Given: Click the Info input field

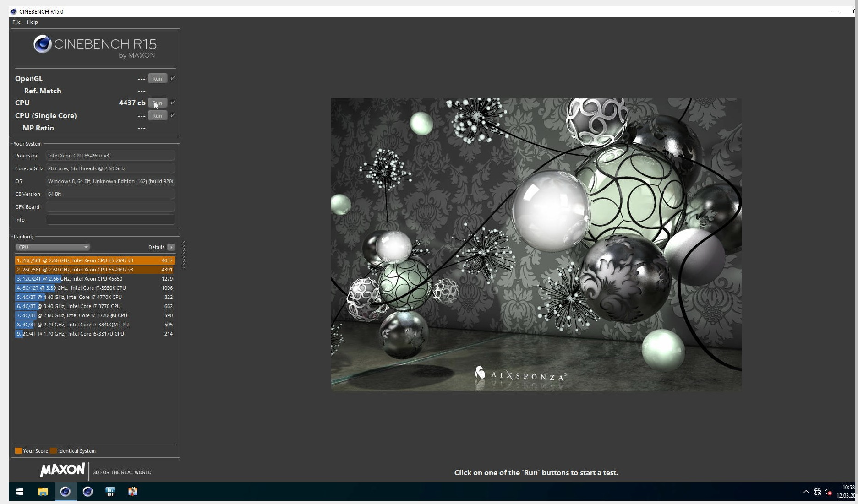Looking at the screenshot, I should pos(110,220).
